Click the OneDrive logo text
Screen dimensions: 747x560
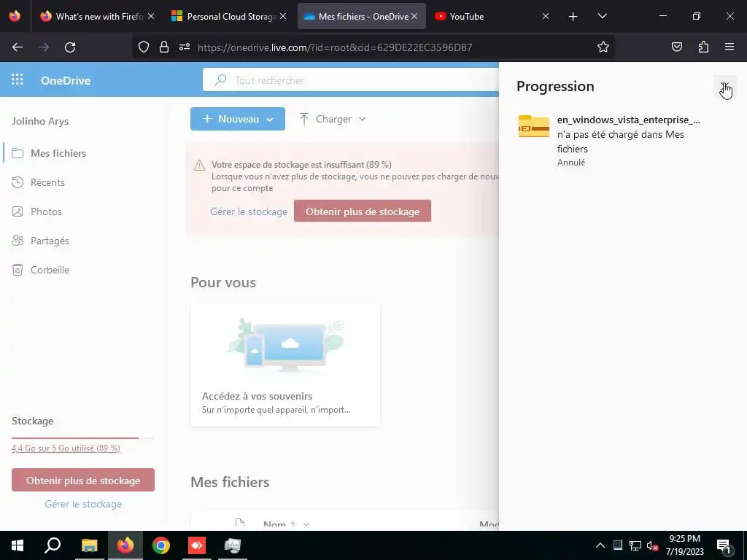pos(66,80)
